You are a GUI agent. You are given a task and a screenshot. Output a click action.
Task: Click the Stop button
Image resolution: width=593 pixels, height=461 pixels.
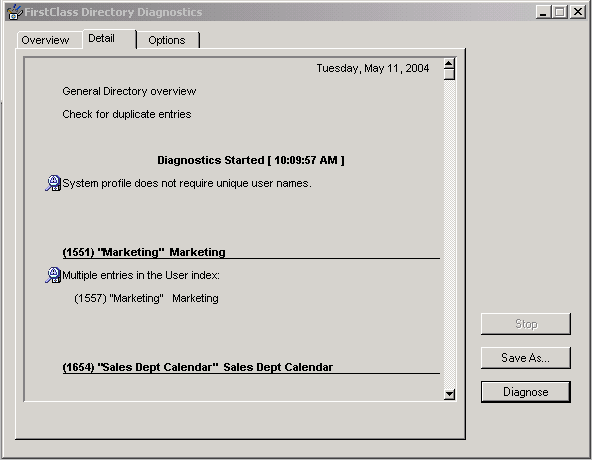point(526,324)
